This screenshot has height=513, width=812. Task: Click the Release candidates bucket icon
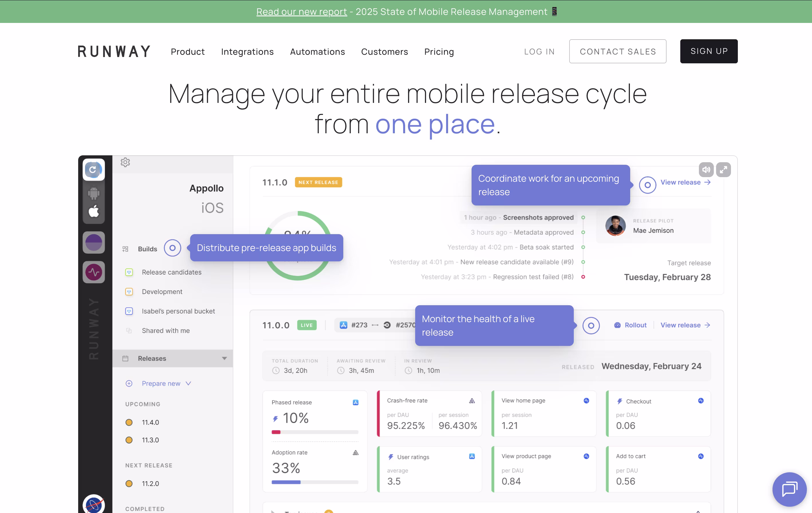[129, 272]
